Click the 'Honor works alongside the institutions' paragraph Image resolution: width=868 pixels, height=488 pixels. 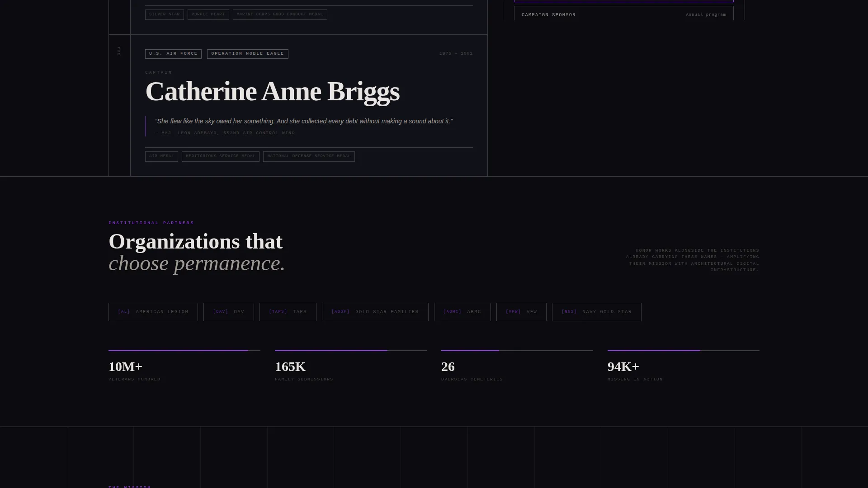693,260
